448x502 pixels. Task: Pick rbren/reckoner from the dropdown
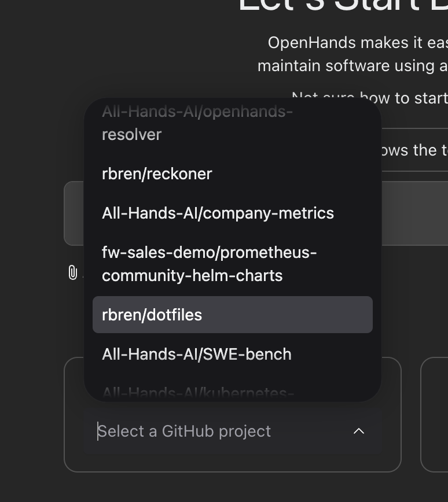tap(157, 174)
